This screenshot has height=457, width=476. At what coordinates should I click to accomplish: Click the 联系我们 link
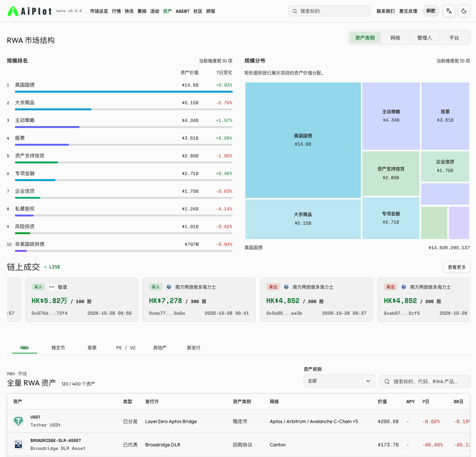click(386, 11)
